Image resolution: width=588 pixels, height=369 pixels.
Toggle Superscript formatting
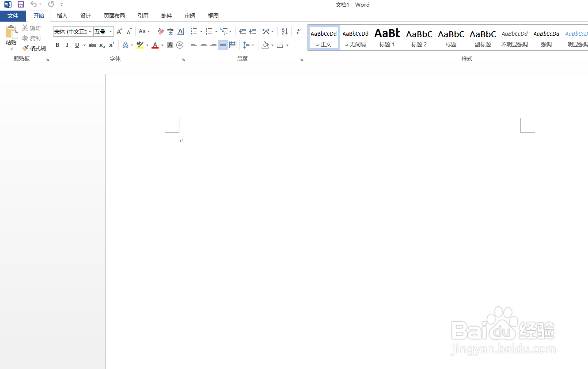112,45
